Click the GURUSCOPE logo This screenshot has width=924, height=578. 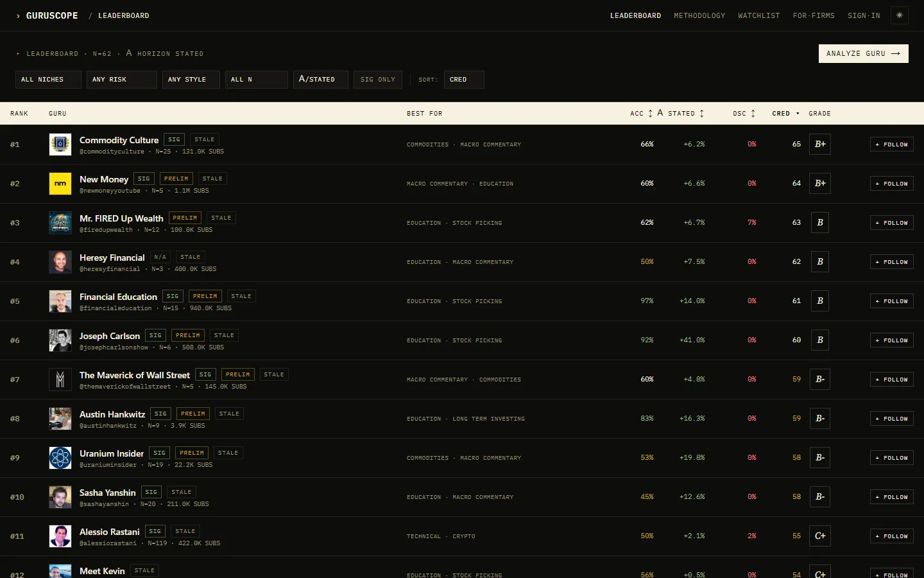47,15
